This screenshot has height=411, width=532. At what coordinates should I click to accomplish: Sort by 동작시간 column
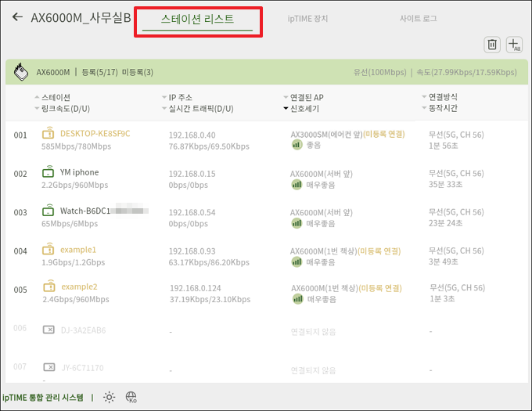440,108
